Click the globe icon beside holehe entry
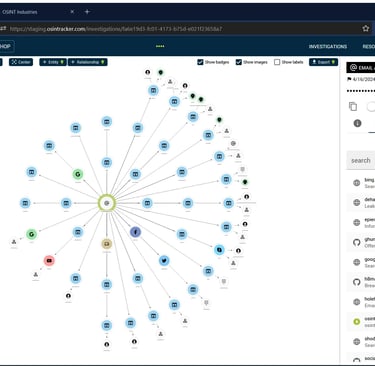375x366 pixels. (x=357, y=302)
